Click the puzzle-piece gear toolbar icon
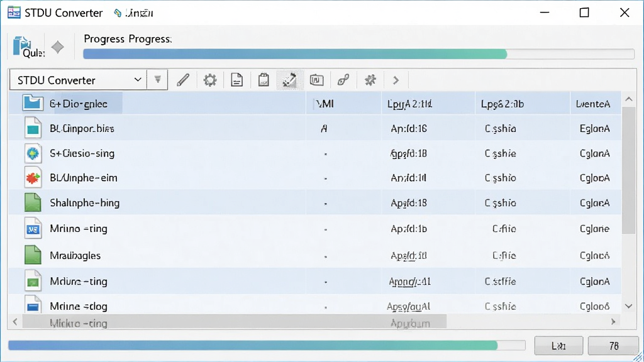The image size is (644, 362). point(370,80)
